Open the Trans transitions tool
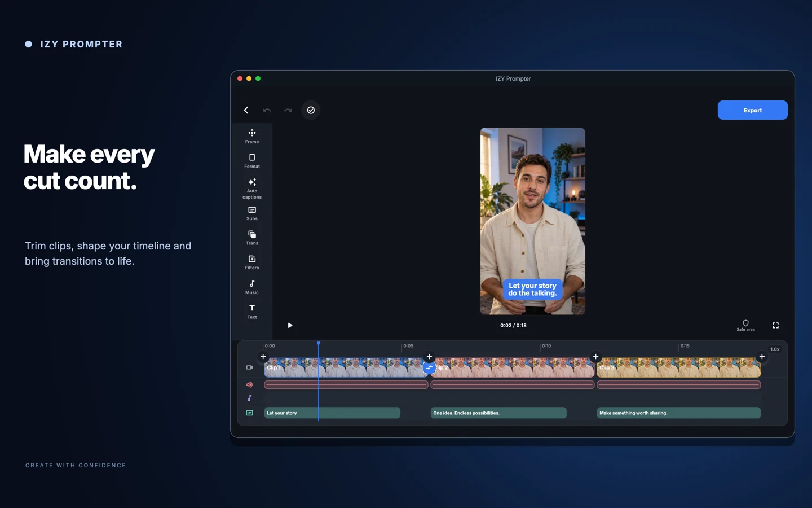The height and width of the screenshot is (508, 812). pos(252,238)
